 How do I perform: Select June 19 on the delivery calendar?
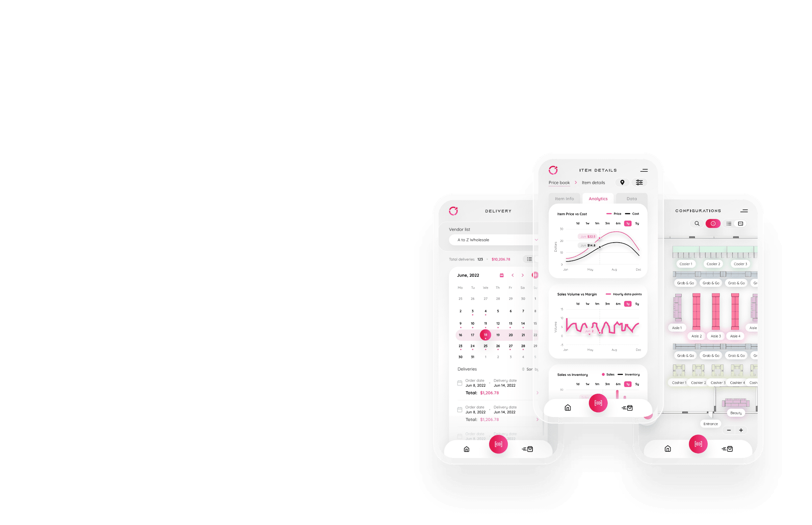[498, 334]
